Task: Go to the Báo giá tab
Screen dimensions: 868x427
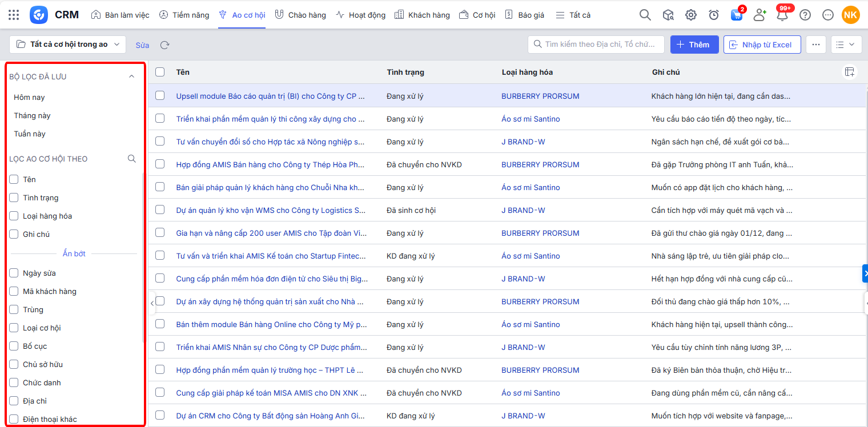Action: (524, 15)
